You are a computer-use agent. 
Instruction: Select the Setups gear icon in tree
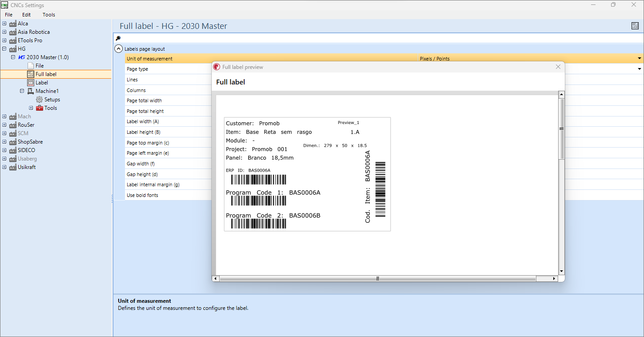[39, 100]
